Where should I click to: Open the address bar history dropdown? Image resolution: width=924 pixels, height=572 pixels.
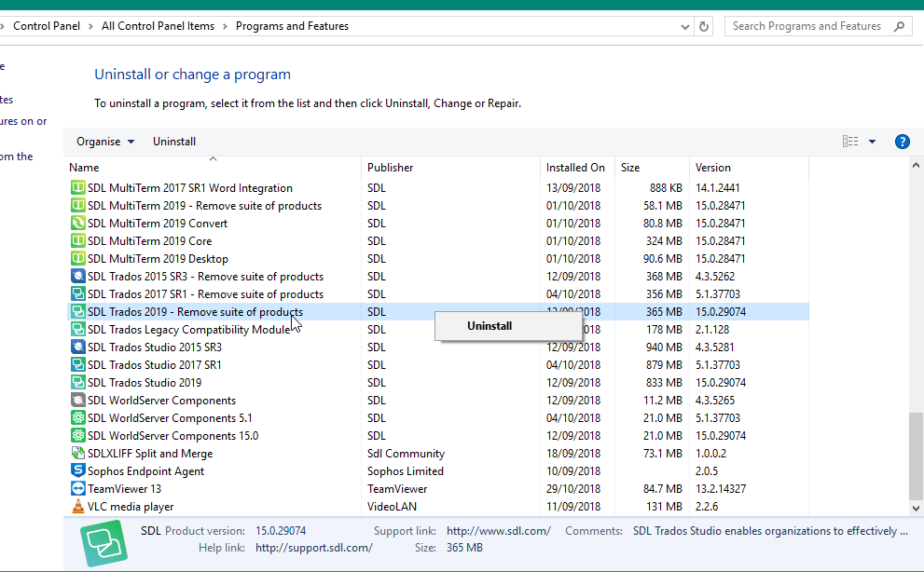[x=684, y=26]
